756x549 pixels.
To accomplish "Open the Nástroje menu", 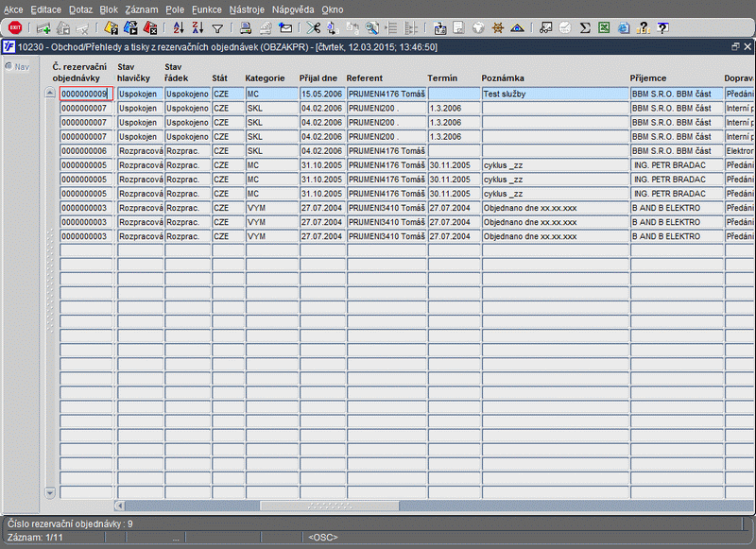I will pos(247,9).
